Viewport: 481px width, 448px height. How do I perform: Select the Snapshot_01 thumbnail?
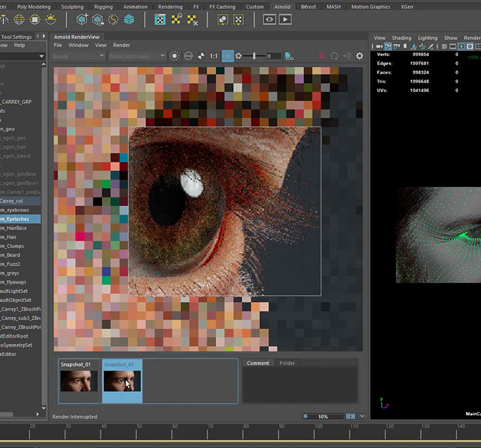pos(78,381)
